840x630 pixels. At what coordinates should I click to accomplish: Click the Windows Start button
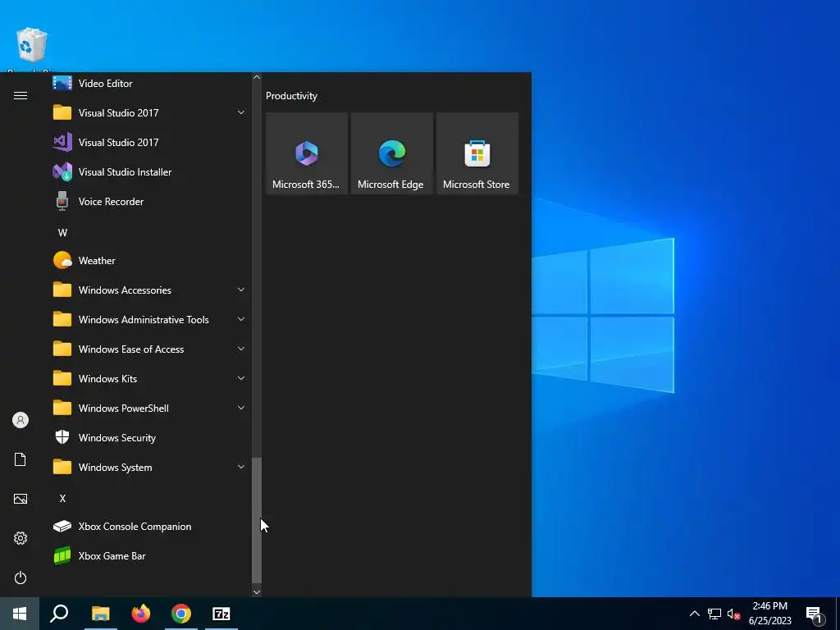click(20, 614)
